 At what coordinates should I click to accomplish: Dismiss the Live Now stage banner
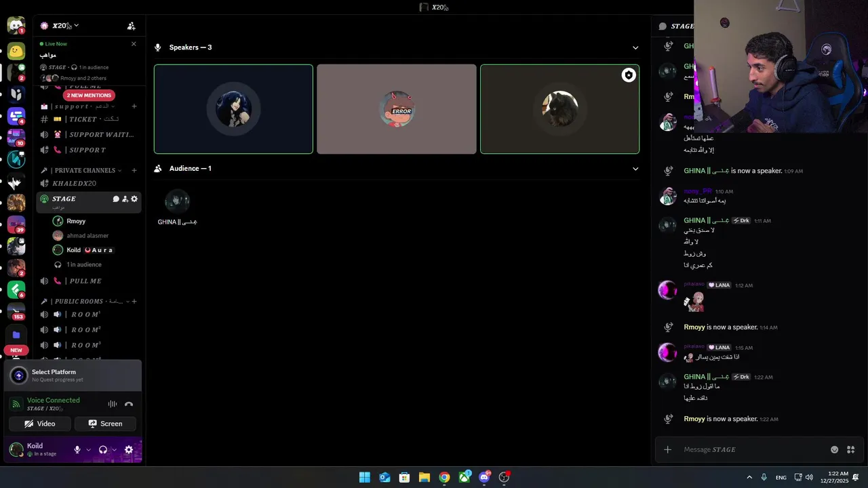pyautogui.click(x=134, y=44)
